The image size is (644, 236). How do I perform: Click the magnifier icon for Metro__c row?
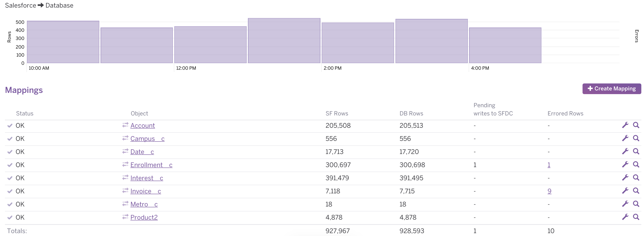pos(636,204)
